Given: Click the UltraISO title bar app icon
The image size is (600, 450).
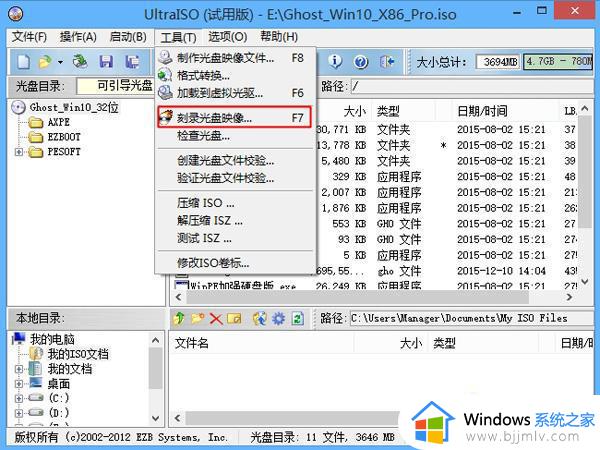Looking at the screenshot, I should [x=15, y=14].
